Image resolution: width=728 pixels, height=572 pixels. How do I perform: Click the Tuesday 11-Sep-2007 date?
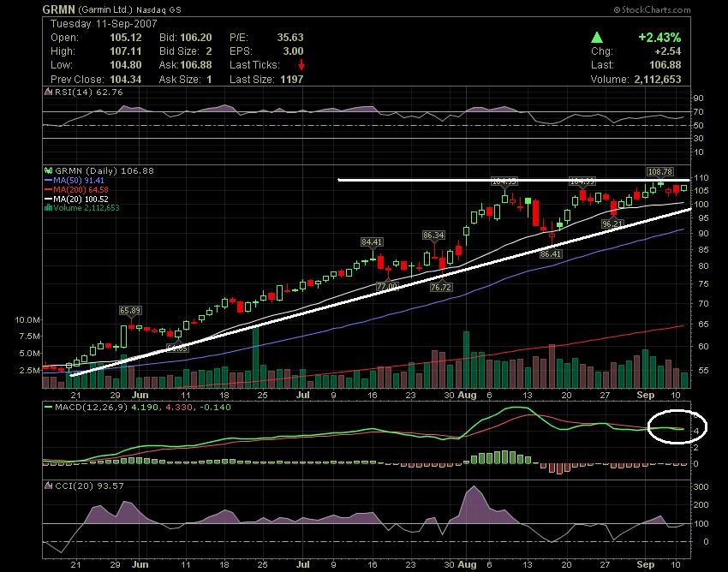pos(104,24)
